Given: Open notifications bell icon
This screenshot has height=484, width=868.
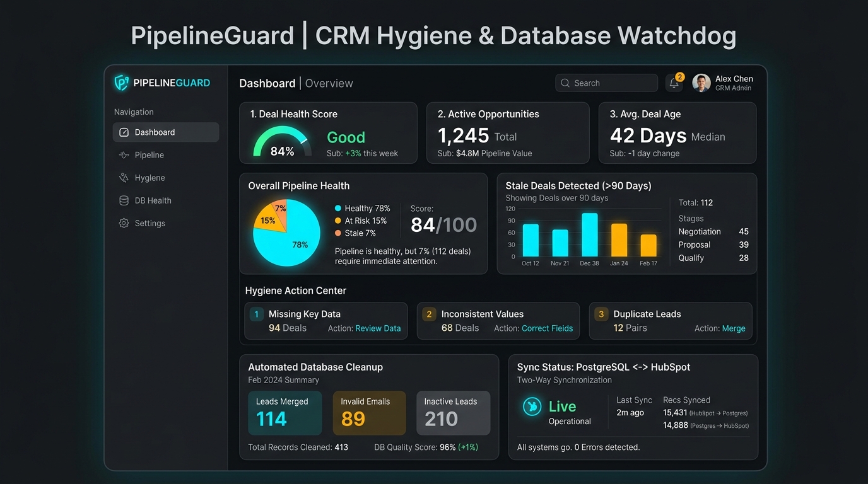Looking at the screenshot, I should coord(674,83).
